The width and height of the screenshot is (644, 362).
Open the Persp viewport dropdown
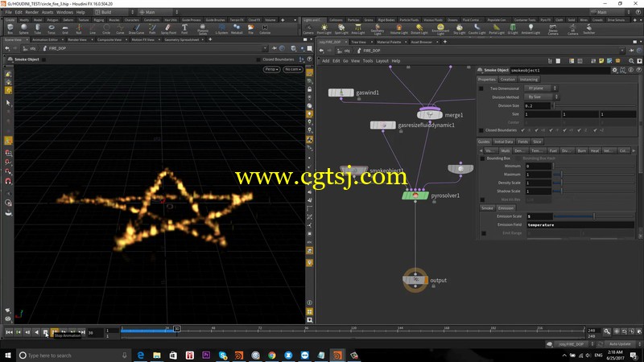tap(271, 69)
